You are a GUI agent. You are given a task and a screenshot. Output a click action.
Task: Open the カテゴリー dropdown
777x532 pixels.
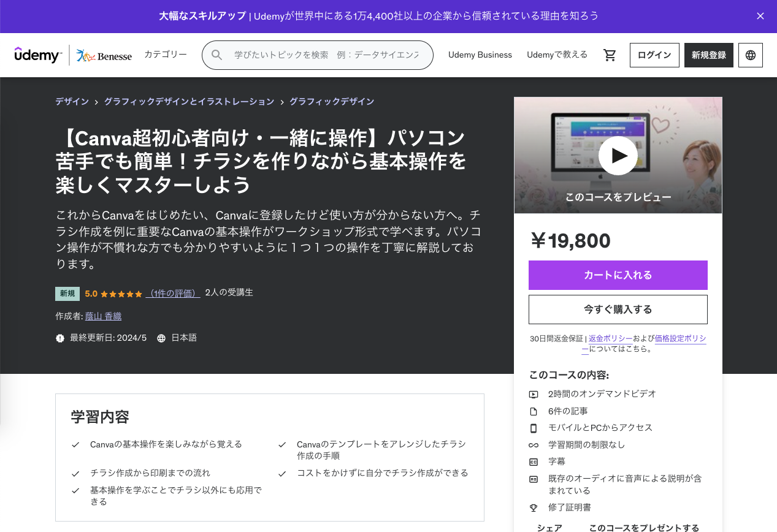[x=164, y=54]
